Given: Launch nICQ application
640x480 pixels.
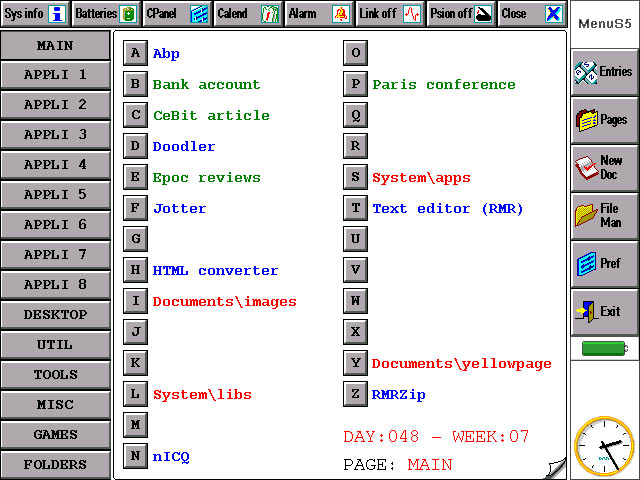Looking at the screenshot, I should [171, 457].
